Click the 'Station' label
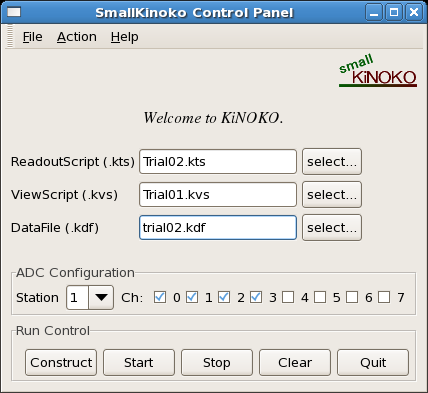The height and width of the screenshot is (393, 428). [37, 297]
